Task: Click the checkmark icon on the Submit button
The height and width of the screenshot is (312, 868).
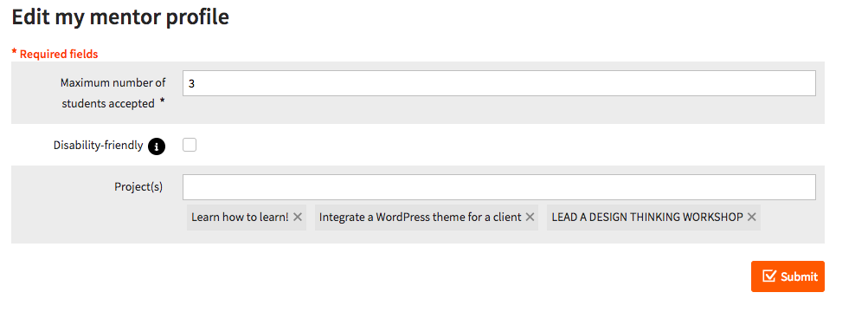Action: (x=768, y=276)
